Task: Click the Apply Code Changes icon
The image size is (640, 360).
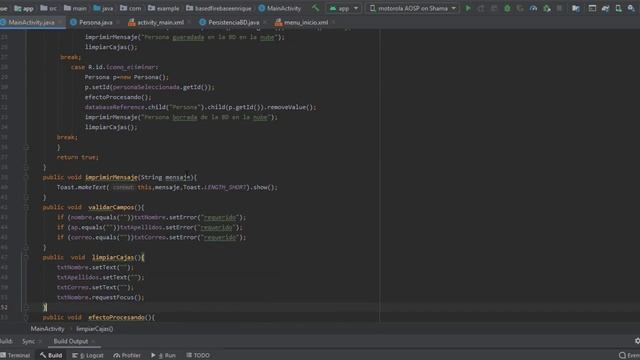Action: pyautogui.click(x=494, y=8)
